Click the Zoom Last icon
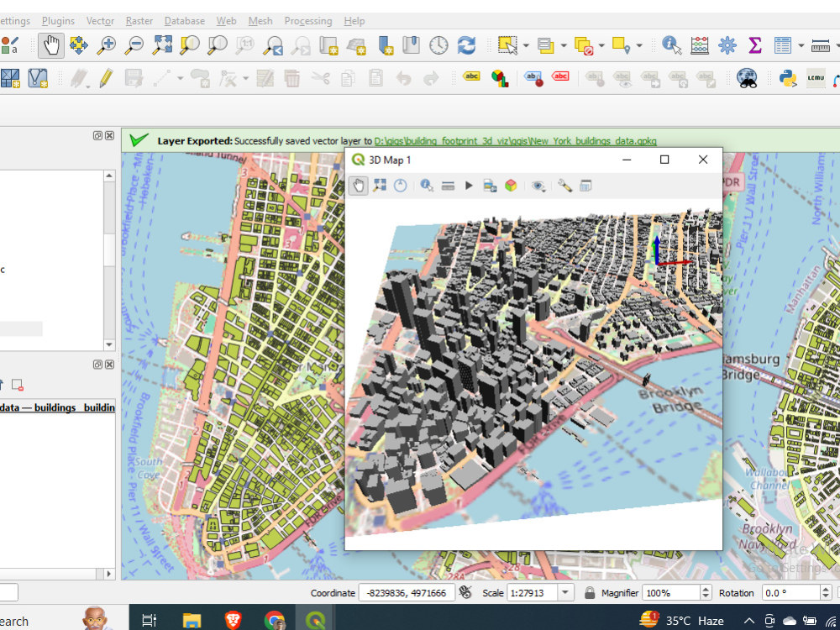This screenshot has height=630, width=840. (x=273, y=45)
